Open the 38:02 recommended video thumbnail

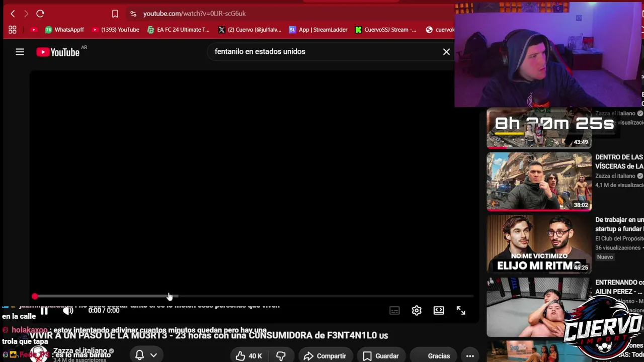coord(539,182)
